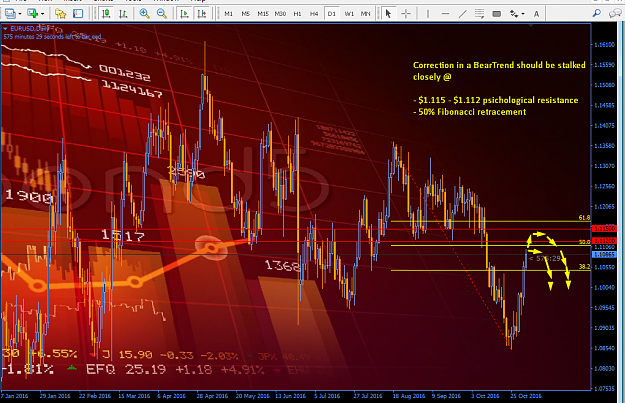Screen dimensions: 625x403
Task: Click the 1.16100 price scale value
Action: point(604,45)
